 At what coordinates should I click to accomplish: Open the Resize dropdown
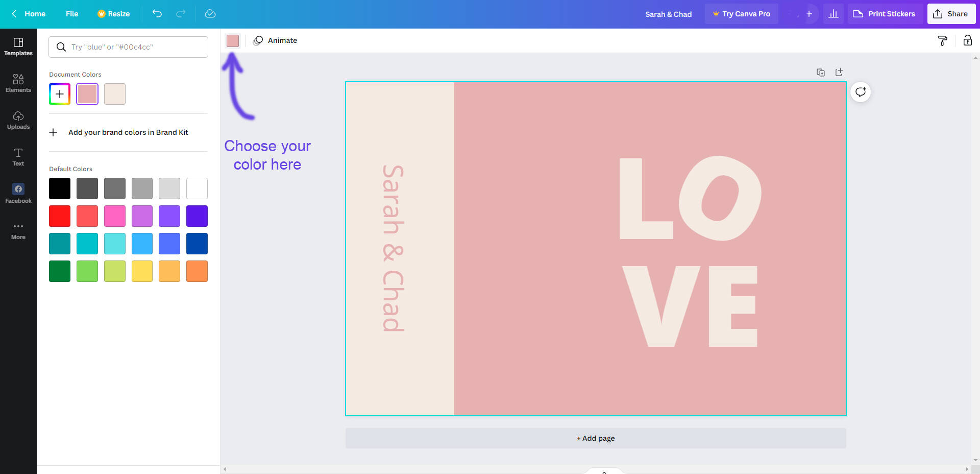pyautogui.click(x=114, y=14)
